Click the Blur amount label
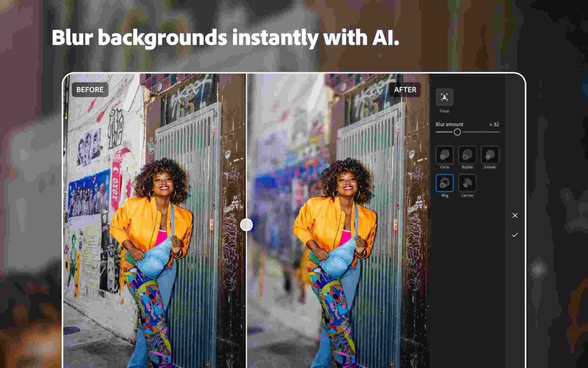The width and height of the screenshot is (588, 368). point(449,125)
